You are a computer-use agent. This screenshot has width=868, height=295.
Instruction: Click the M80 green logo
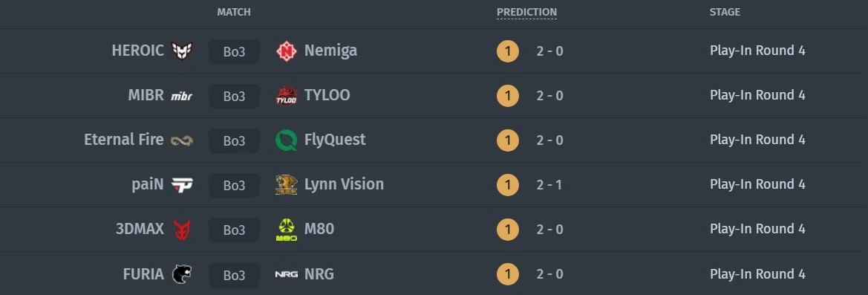[x=286, y=230]
